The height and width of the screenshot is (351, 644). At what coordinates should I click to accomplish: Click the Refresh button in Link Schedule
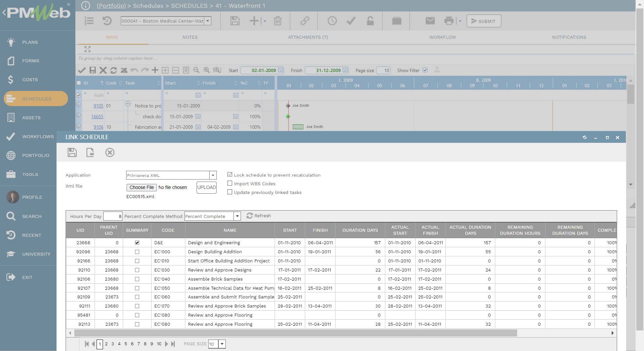pos(259,216)
